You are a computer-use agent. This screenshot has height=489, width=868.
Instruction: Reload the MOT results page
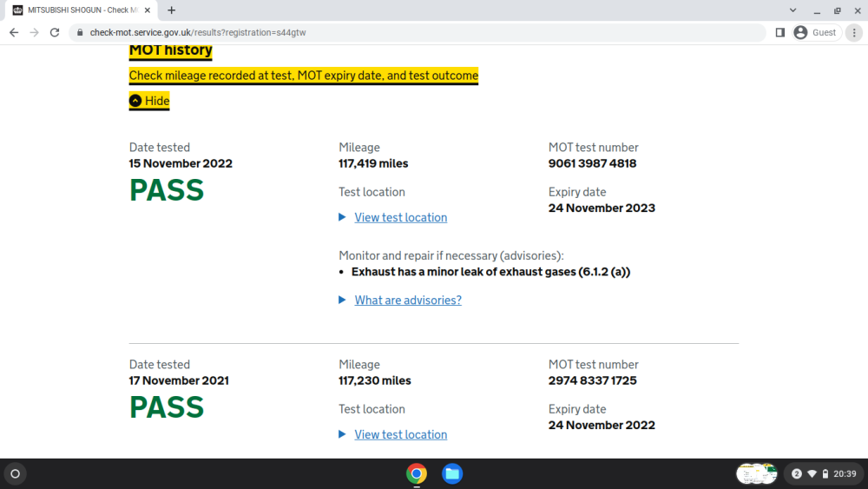coord(55,33)
